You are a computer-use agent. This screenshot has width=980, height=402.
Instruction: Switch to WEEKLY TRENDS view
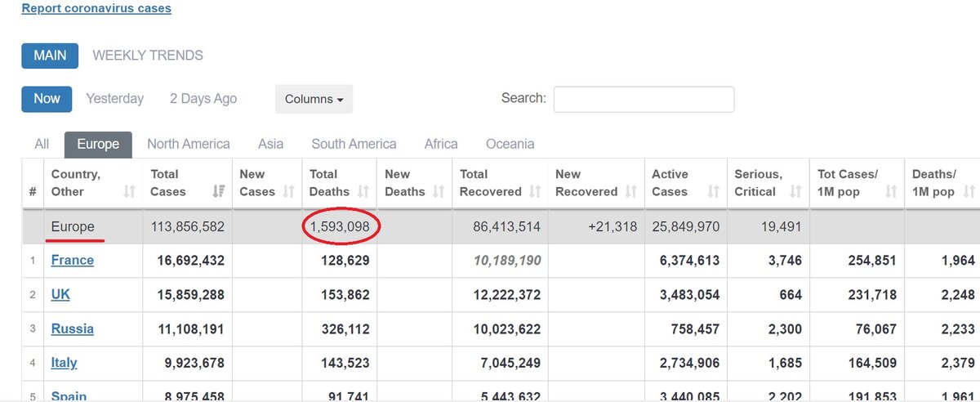[148, 56]
